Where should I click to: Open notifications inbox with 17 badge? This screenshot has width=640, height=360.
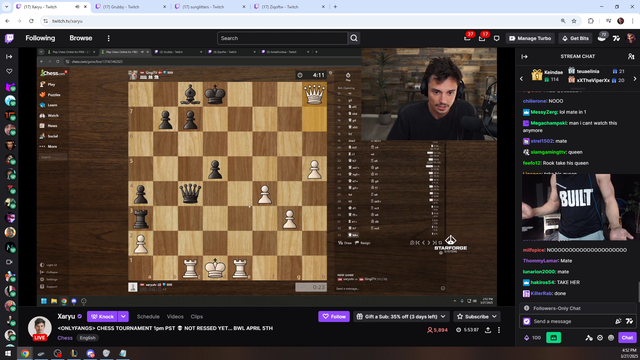[x=482, y=38]
